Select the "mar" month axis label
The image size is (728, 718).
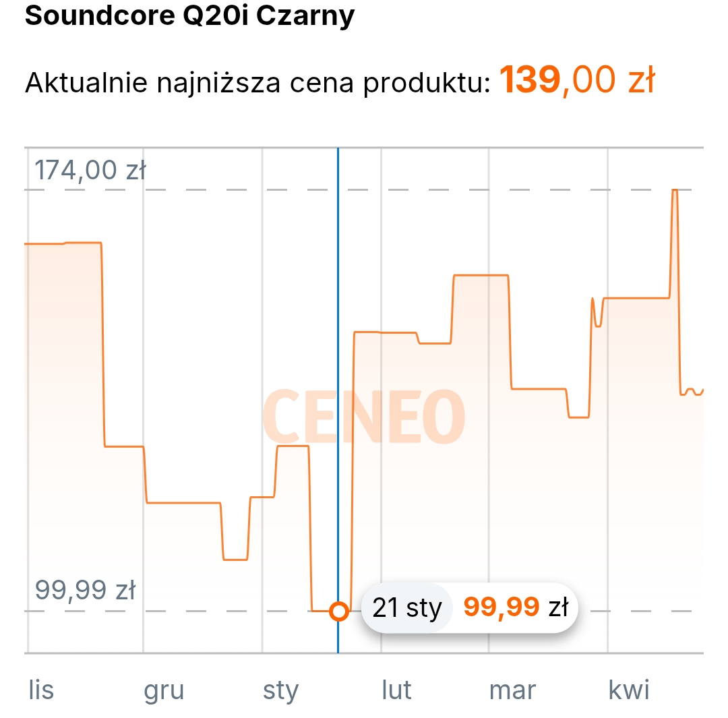point(512,690)
